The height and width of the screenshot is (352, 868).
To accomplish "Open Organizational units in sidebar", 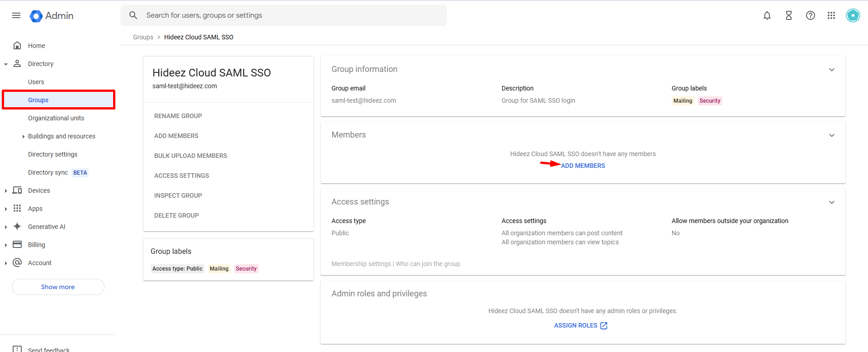I will tap(56, 118).
